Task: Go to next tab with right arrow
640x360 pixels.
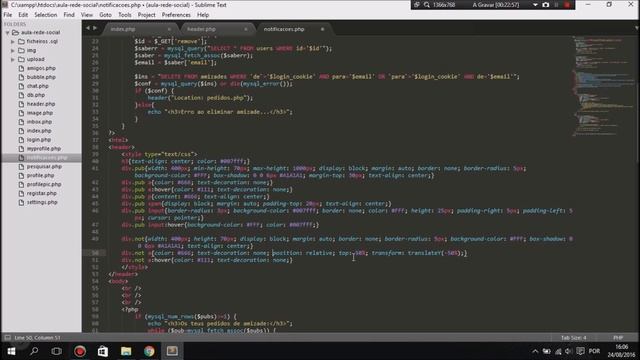Action: click(95, 28)
